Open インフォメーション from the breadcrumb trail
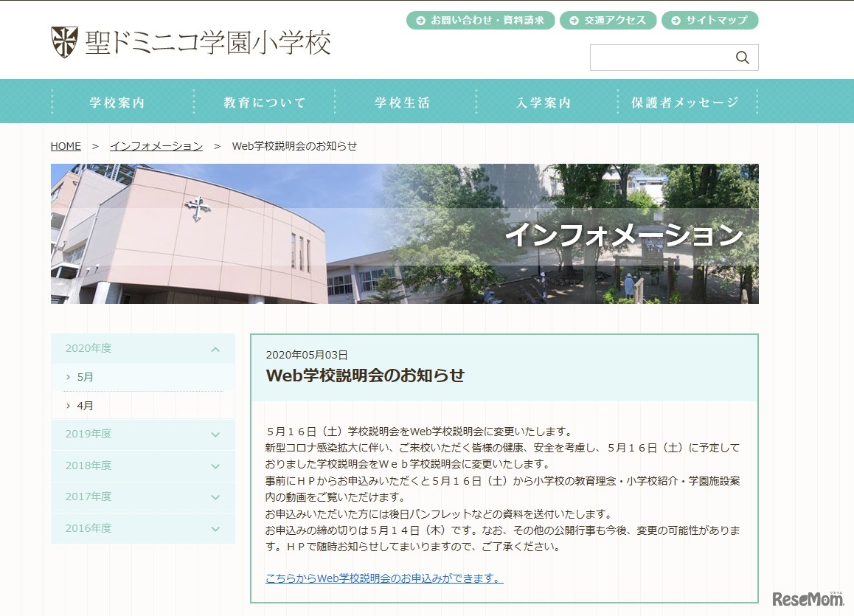 coord(156,146)
